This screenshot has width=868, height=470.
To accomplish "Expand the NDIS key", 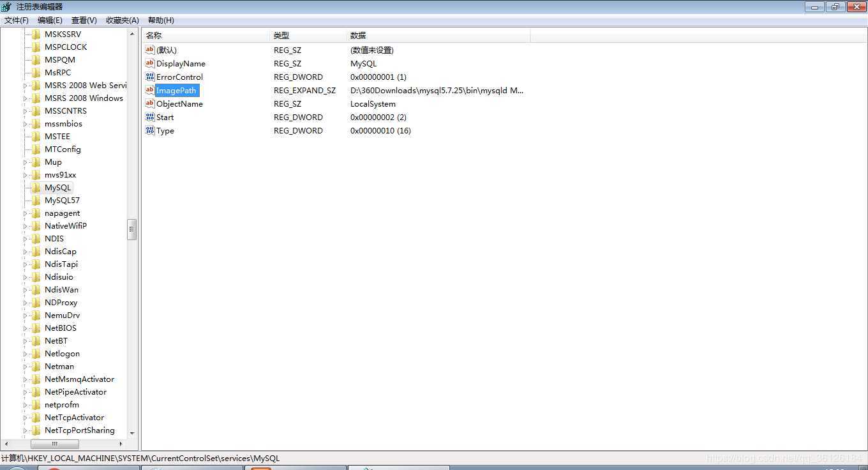I will 26,239.
